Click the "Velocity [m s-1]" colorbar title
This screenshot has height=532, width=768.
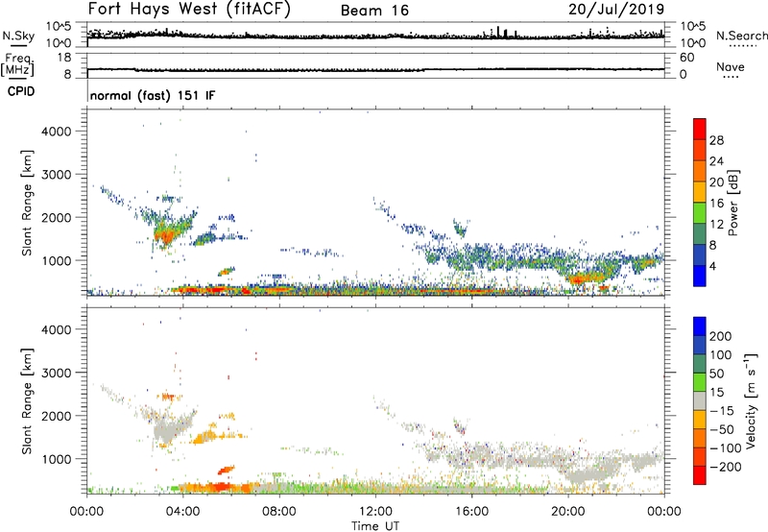click(751, 400)
